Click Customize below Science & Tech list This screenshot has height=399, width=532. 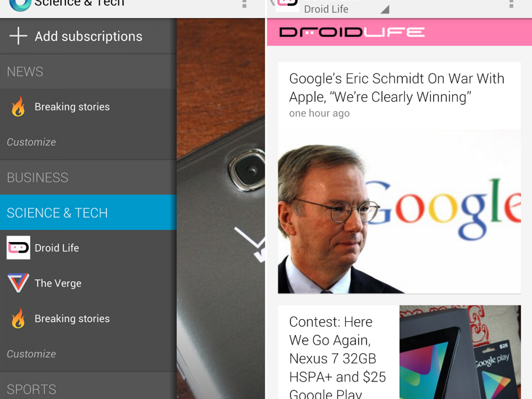tap(31, 354)
